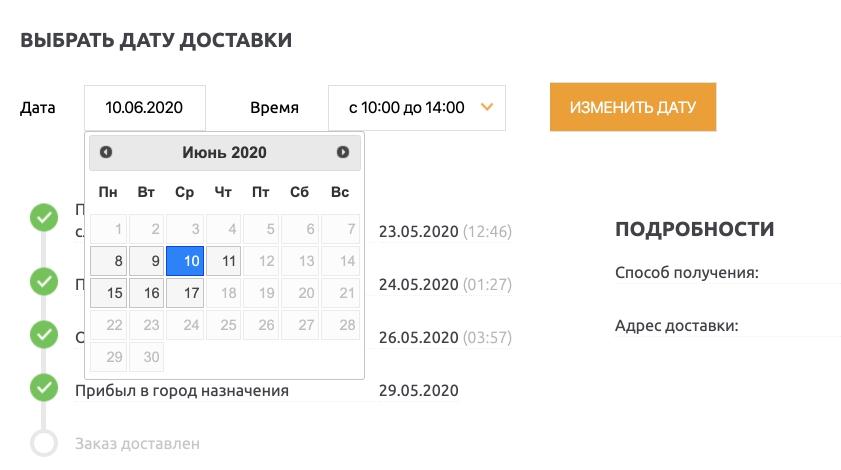The height and width of the screenshot is (470, 841).
Task: Choose June 9 in the calendar
Action: (147, 261)
